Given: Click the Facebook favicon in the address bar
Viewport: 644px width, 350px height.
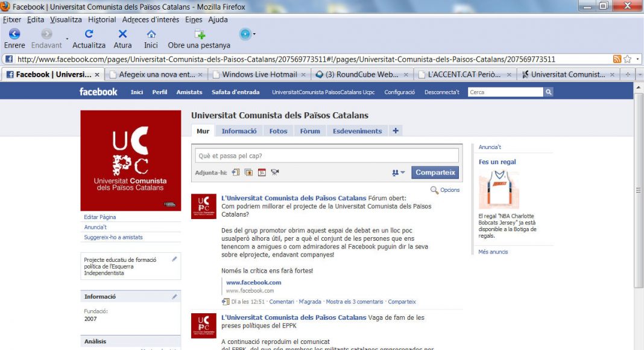Looking at the screenshot, I should point(9,59).
